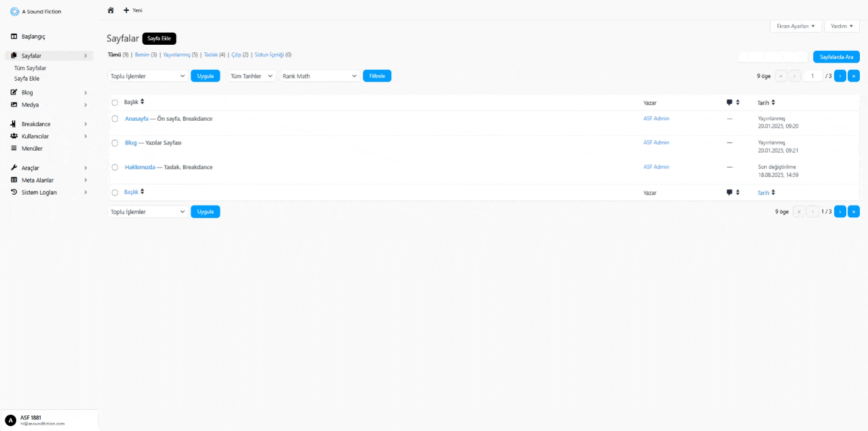This screenshot has height=431, width=868.
Task: Click the Araçlar wrench icon in sidebar
Action: tap(14, 168)
